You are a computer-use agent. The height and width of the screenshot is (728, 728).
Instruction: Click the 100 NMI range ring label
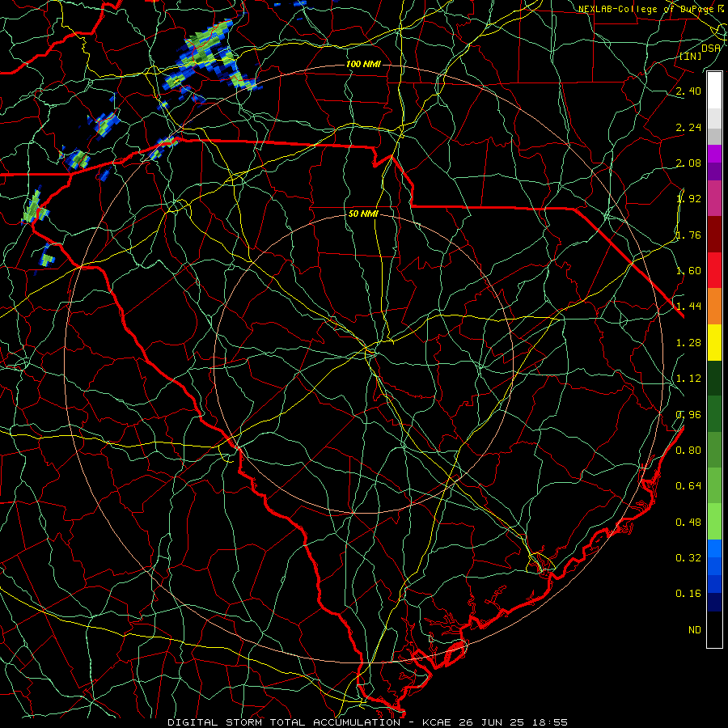tap(363, 64)
